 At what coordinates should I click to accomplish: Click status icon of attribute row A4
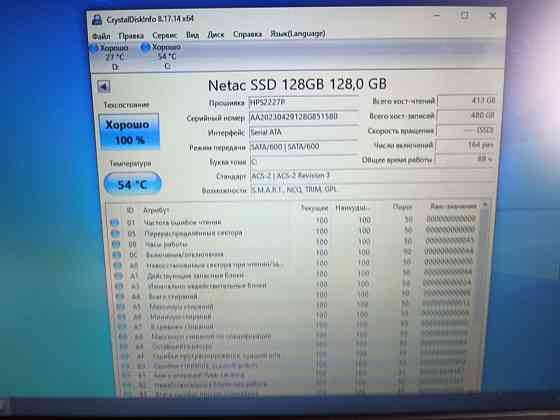[x=120, y=297]
